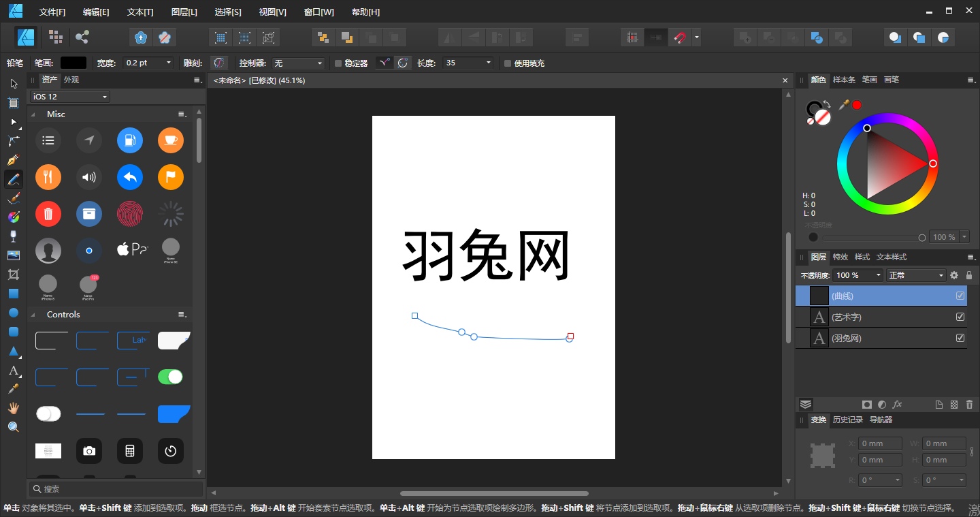This screenshot has height=517, width=980.
Task: Select the Node tool
Action: 14,122
